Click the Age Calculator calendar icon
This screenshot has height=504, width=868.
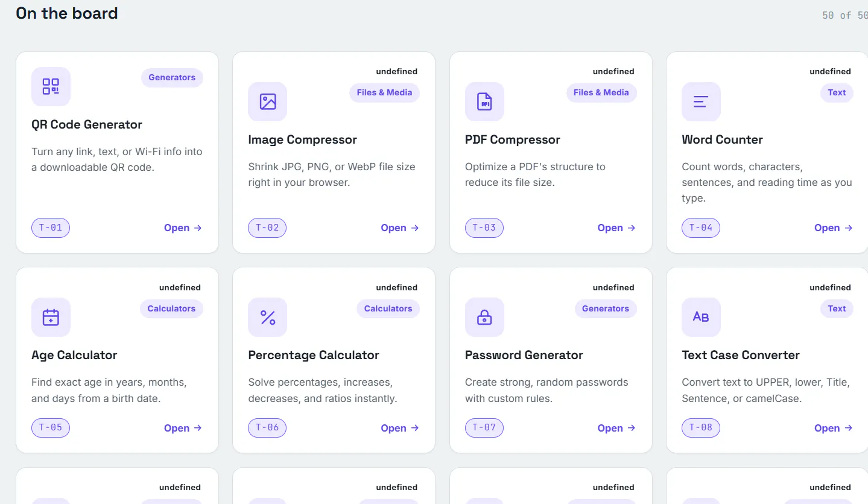tap(51, 317)
